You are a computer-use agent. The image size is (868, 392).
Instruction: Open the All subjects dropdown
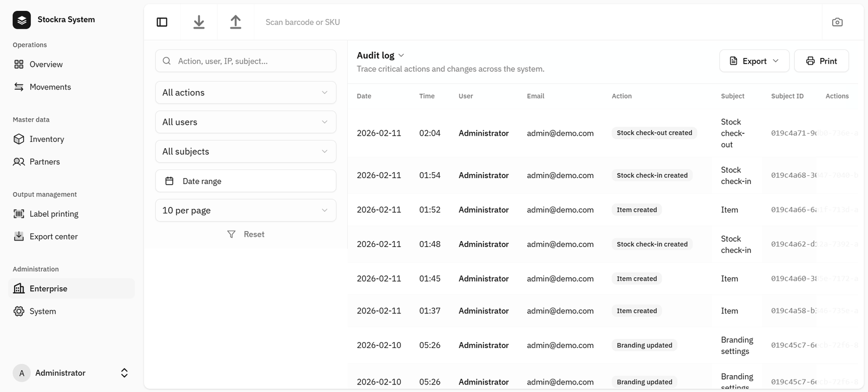click(245, 151)
